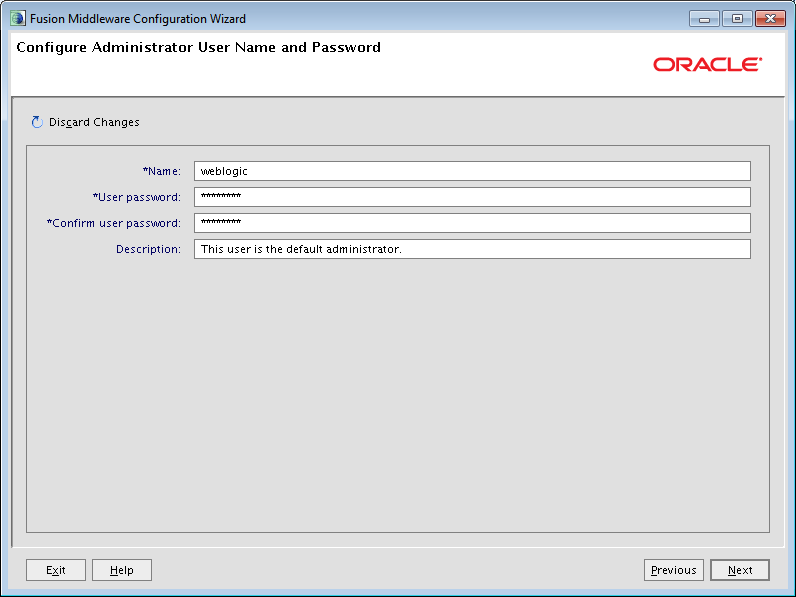The width and height of the screenshot is (796, 597).
Task: Close the Fusion Middleware Configuration Wizard
Action: 770,19
